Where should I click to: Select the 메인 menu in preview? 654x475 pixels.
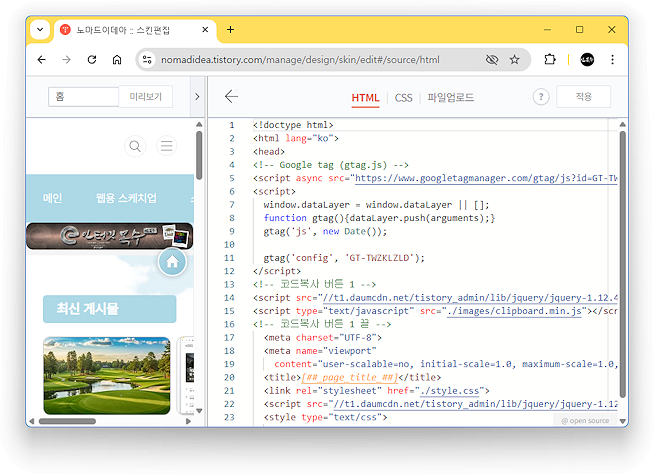tap(52, 198)
